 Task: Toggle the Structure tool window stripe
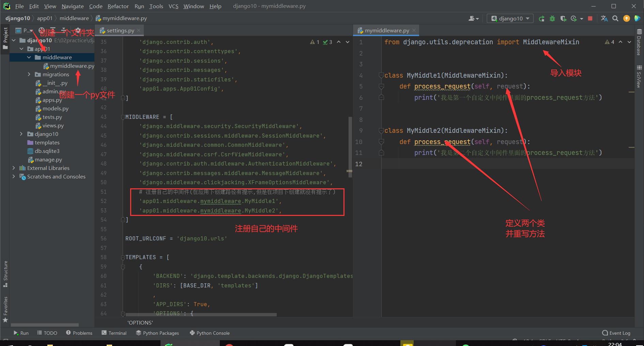click(5, 274)
